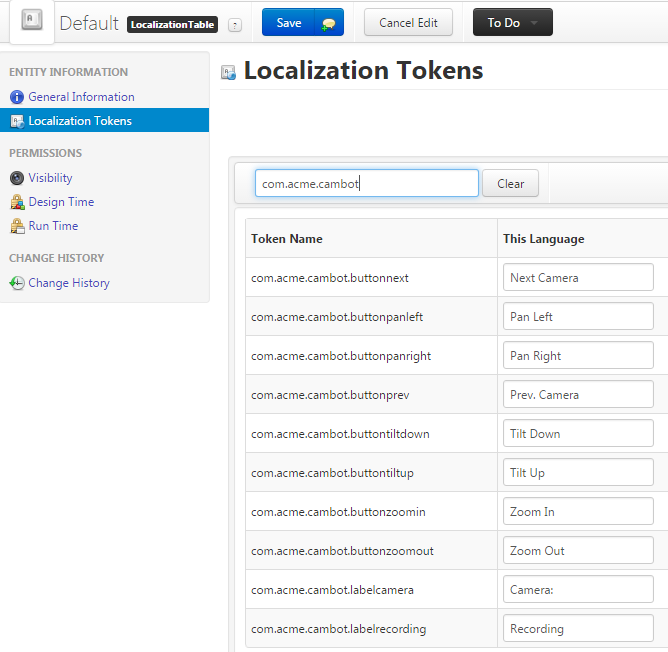Edit the Tilt Up translation field
The height and width of the screenshot is (652, 668).
pyautogui.click(x=578, y=472)
